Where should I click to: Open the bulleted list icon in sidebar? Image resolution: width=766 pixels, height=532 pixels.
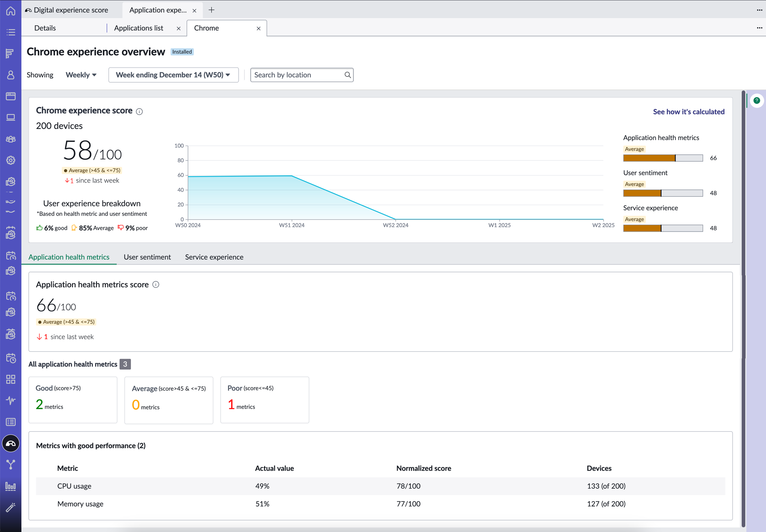point(11,32)
